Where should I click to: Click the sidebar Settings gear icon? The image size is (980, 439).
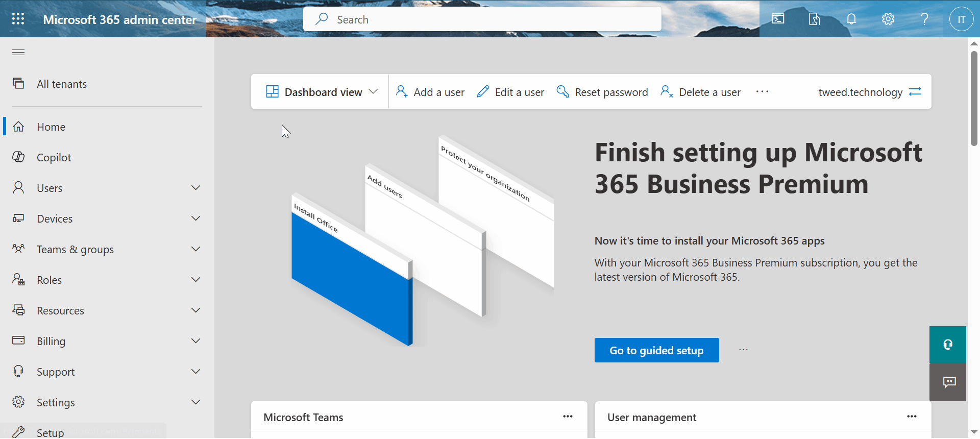[18, 402]
